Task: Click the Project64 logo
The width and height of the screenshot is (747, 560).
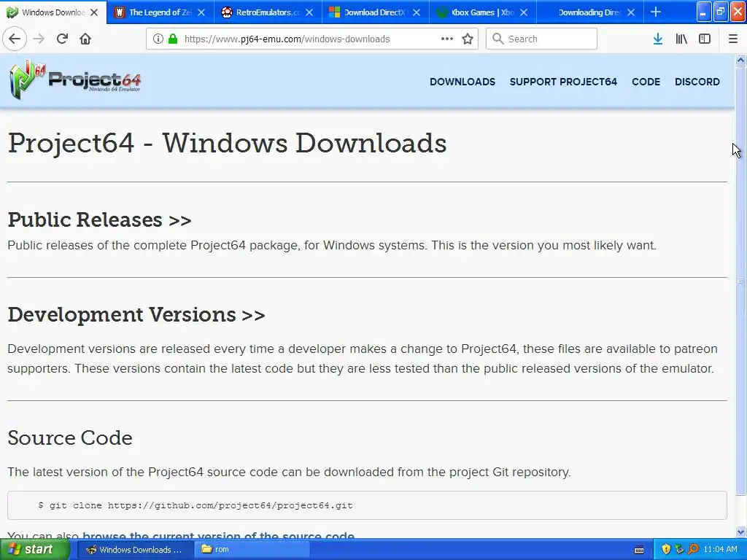Action: pos(75,79)
